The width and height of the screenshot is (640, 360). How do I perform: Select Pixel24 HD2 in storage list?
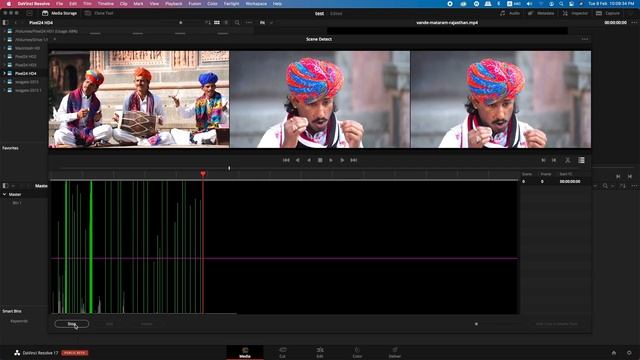(x=25, y=57)
